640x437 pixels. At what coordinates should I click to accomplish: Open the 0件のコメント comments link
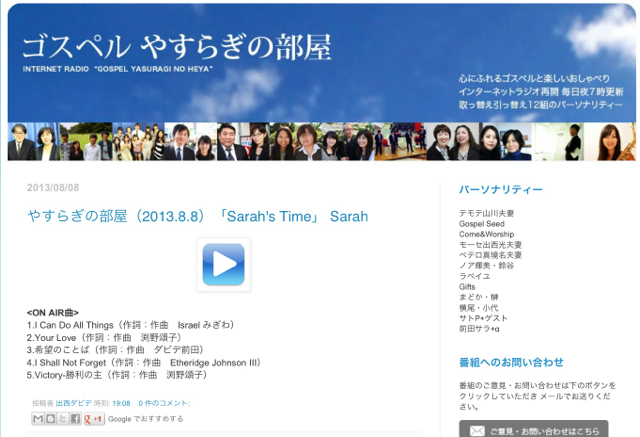point(164,403)
